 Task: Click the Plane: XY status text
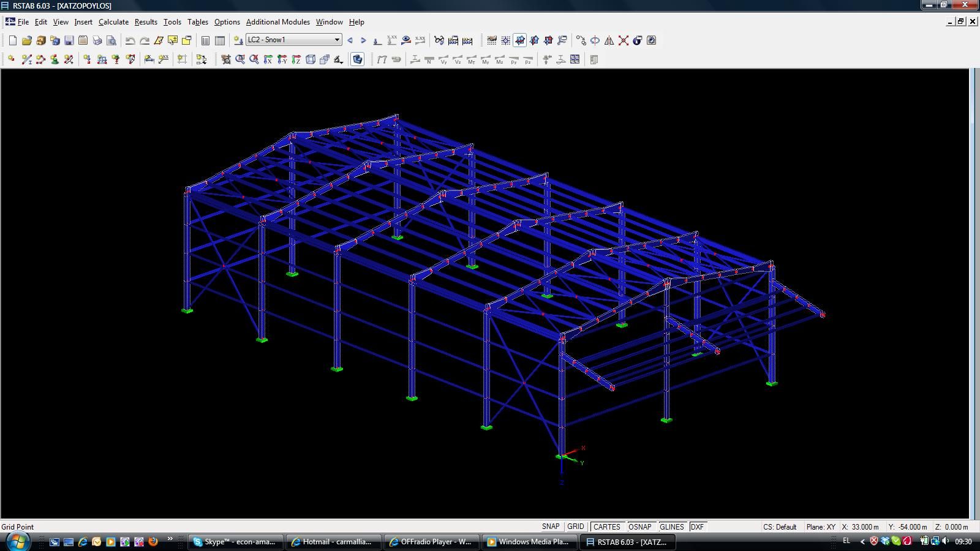[821, 527]
